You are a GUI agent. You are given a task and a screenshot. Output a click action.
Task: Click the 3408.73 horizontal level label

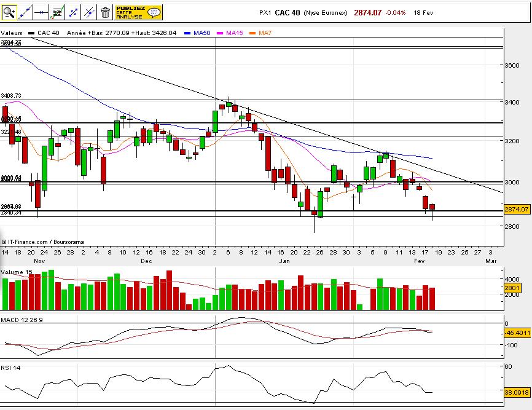(x=11, y=96)
